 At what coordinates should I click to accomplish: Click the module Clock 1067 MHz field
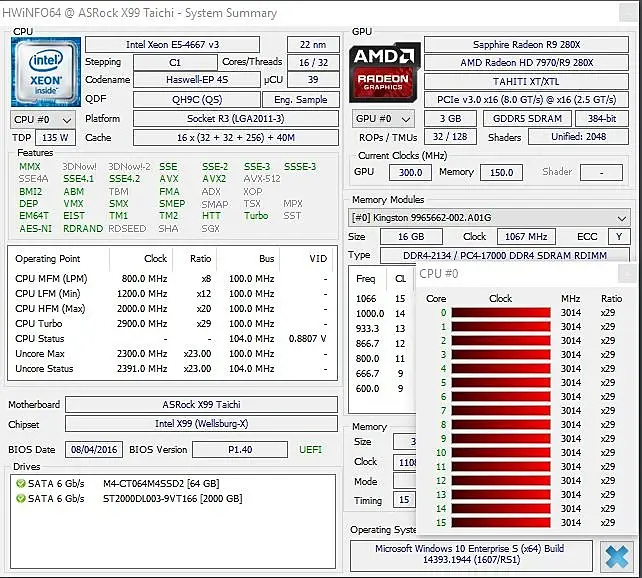526,237
